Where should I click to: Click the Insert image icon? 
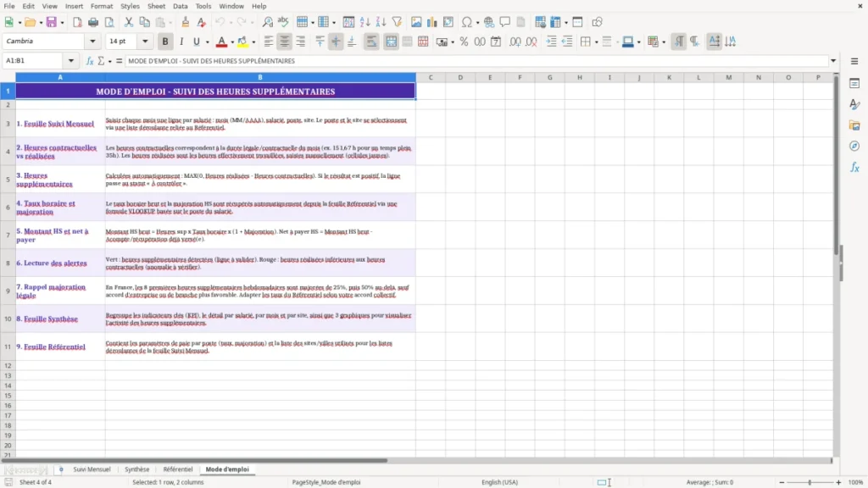416,22
